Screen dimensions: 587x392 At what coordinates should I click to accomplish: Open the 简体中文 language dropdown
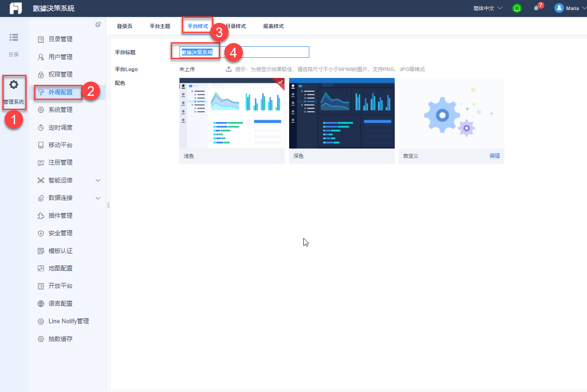tap(488, 8)
